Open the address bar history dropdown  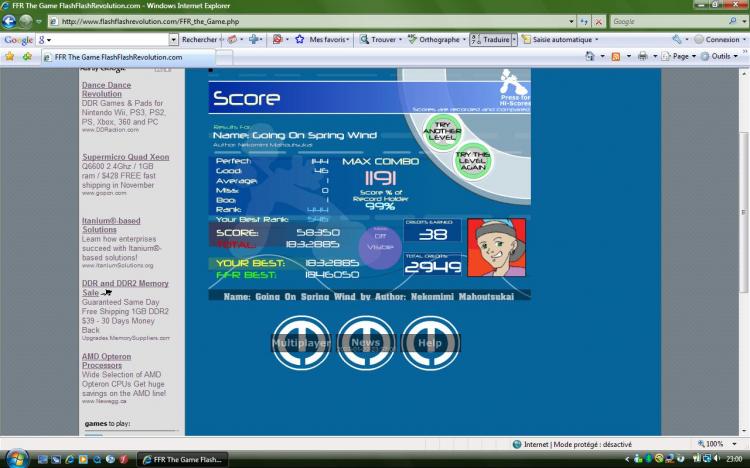(x=571, y=22)
